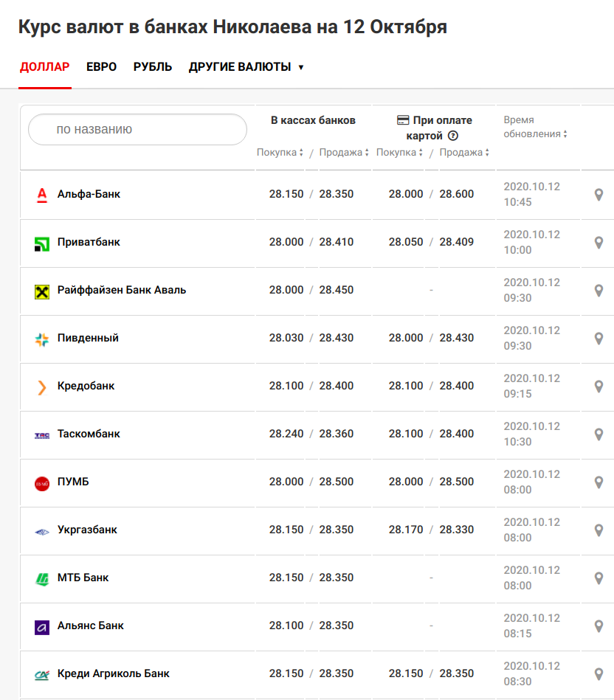The width and height of the screenshot is (614, 700).
Task: Show Таскомбанк location on map
Action: click(599, 434)
